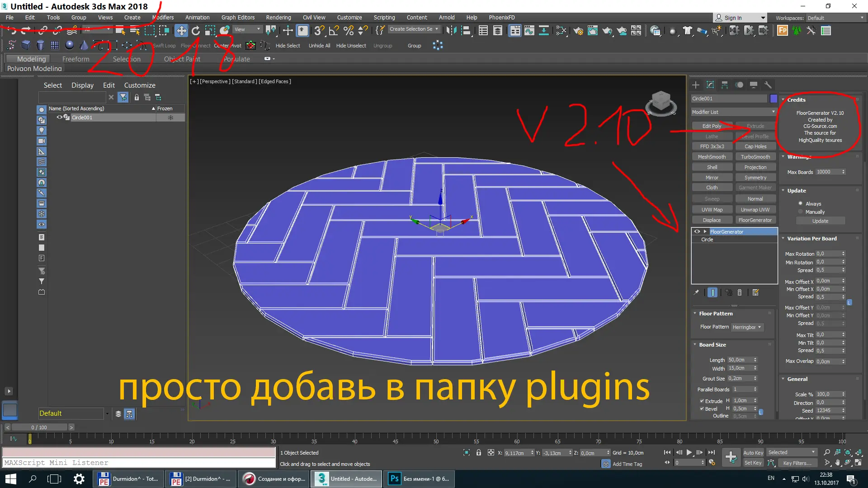Open the Display command panel tab
The height and width of the screenshot is (488, 868).
[x=754, y=85]
